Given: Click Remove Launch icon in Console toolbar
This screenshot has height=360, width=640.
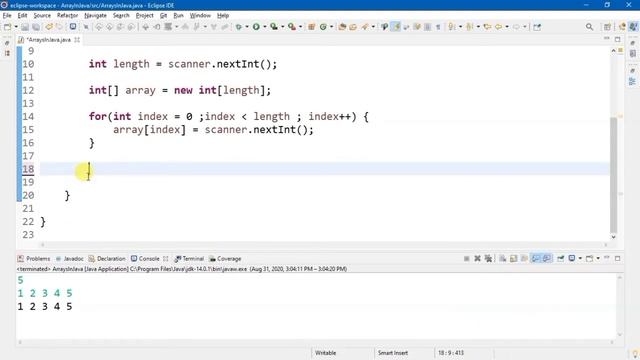Looking at the screenshot, I should click(477, 259).
